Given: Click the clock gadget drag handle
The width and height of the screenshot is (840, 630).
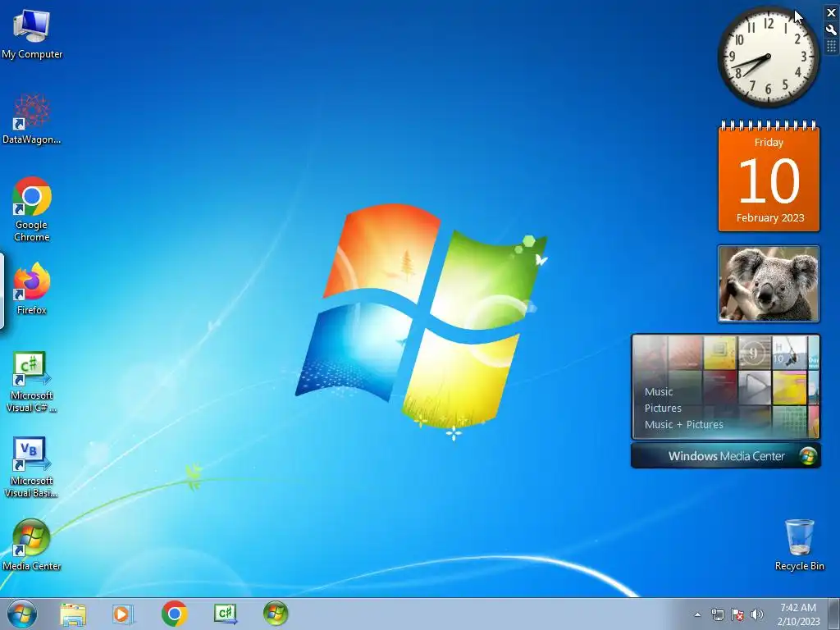Looking at the screenshot, I should (x=832, y=47).
